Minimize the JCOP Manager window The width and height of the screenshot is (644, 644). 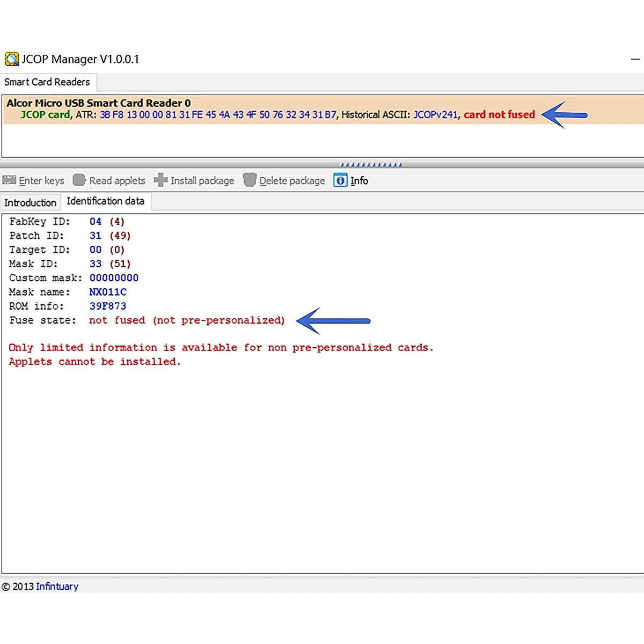635,59
